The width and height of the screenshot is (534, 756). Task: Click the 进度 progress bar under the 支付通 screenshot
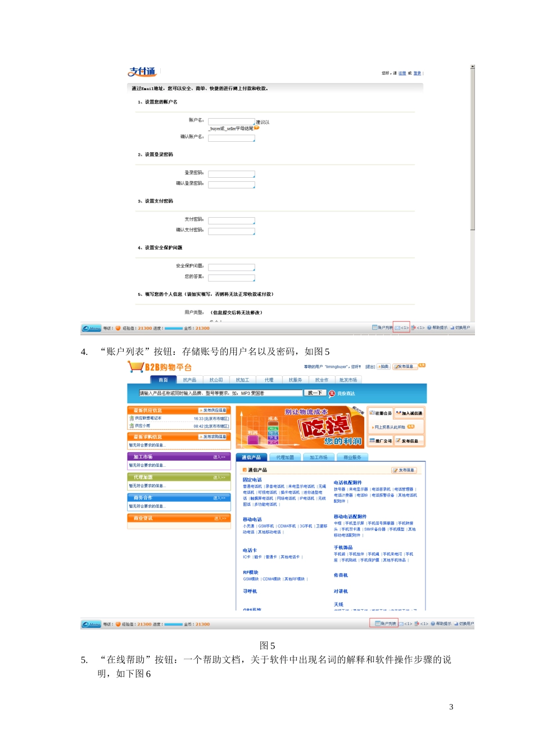click(x=174, y=328)
